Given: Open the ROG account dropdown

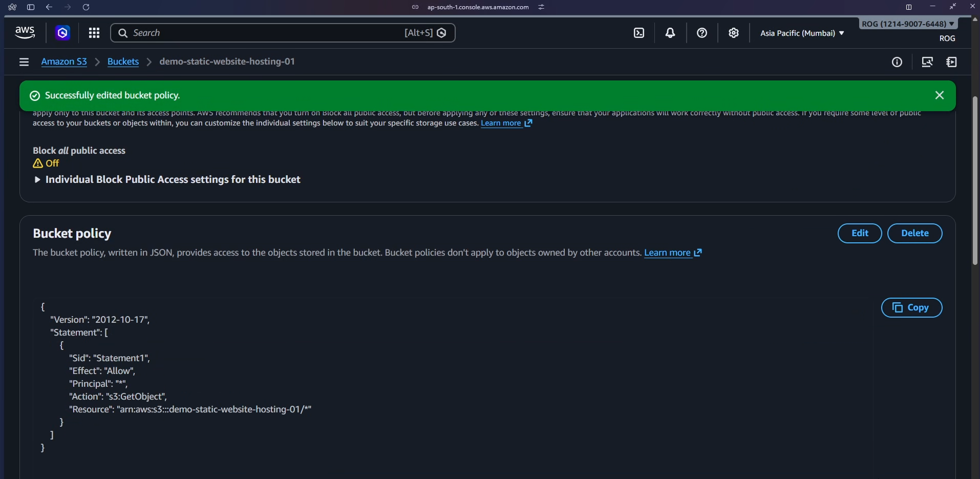Looking at the screenshot, I should [x=908, y=24].
